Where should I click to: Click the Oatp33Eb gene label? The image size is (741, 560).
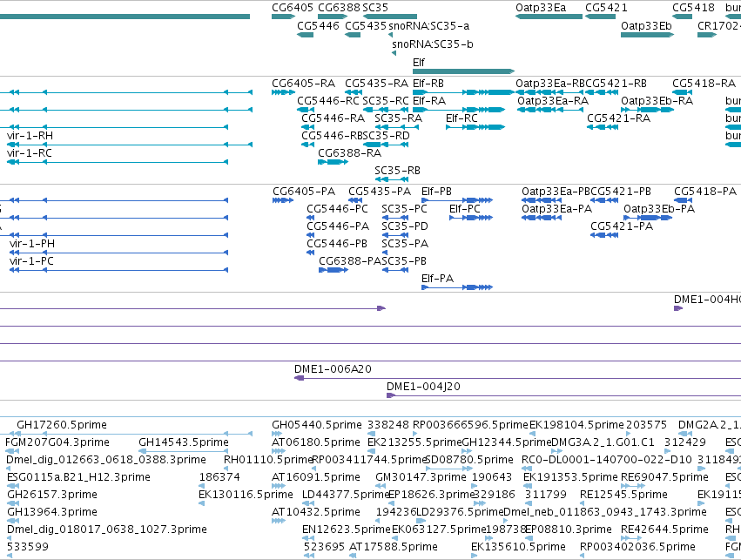click(x=646, y=25)
